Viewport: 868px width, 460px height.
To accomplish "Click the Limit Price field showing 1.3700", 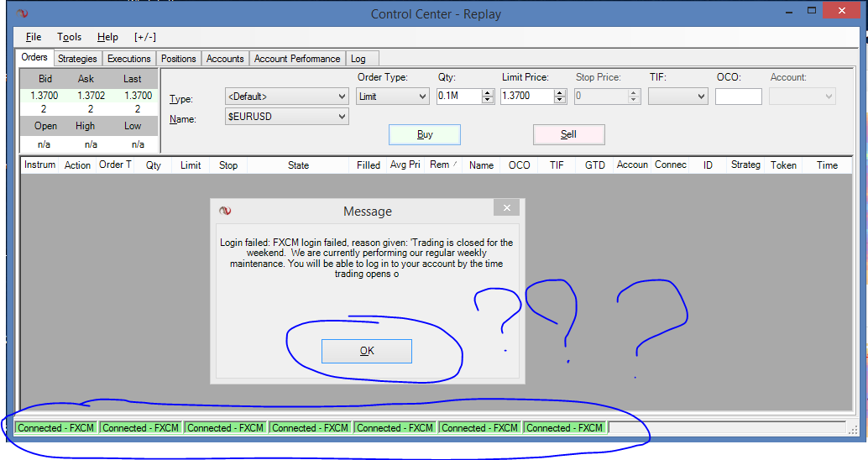I will tap(527, 97).
